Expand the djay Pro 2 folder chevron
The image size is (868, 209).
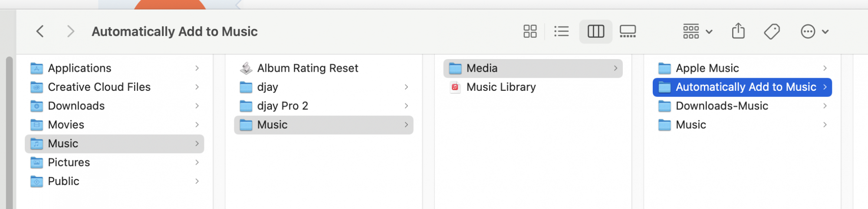point(406,106)
